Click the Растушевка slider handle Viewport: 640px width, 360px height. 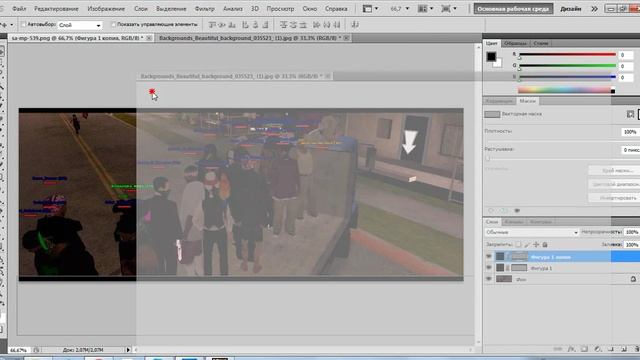pyautogui.click(x=487, y=158)
